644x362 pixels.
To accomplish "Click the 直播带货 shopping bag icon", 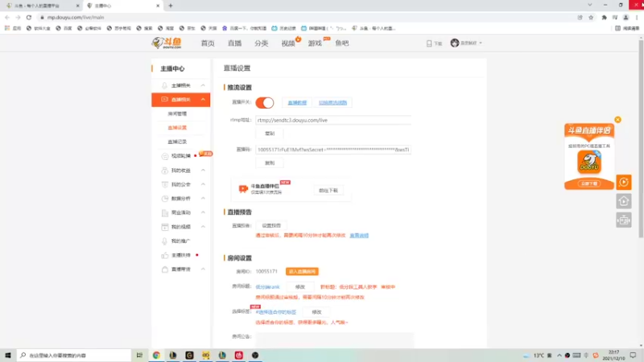I will point(165,269).
